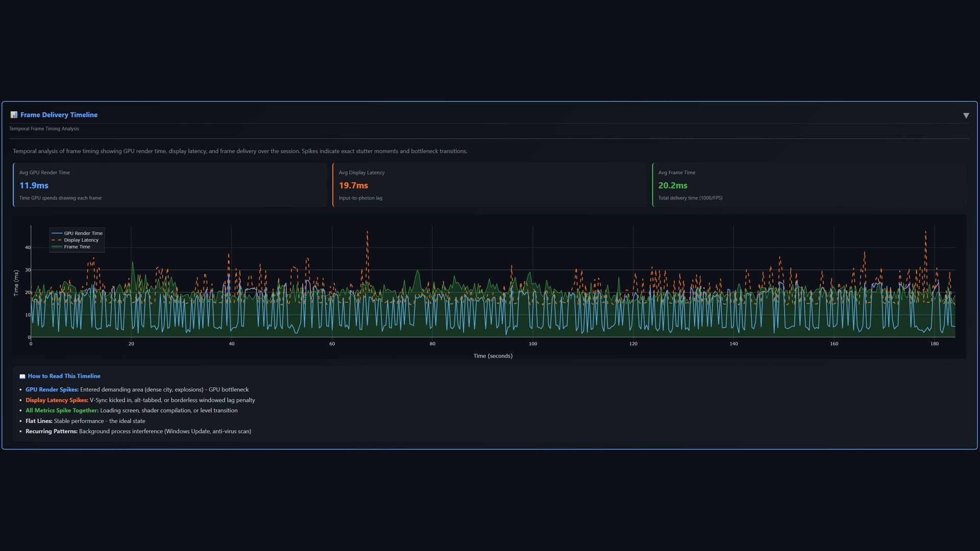This screenshot has width=980, height=551.
Task: Toggle GPU Render Time legend entry
Action: [x=77, y=233]
